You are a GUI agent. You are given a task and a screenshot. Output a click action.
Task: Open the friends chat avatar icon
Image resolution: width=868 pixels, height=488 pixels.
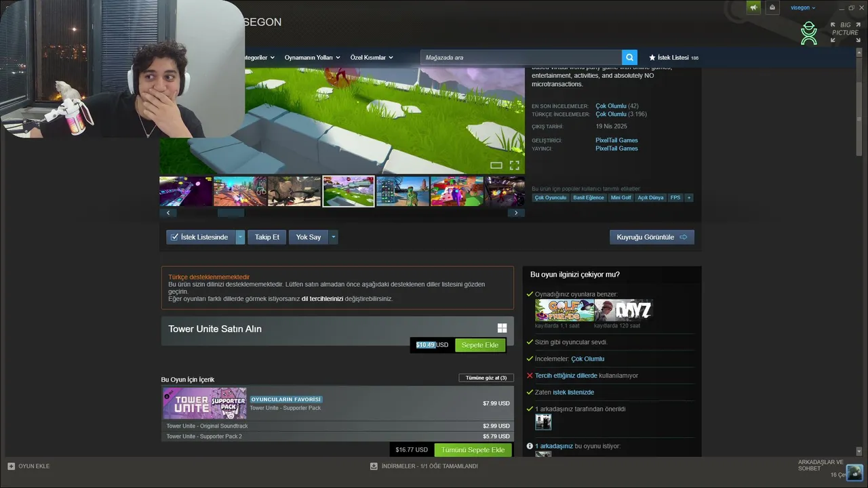(x=854, y=472)
